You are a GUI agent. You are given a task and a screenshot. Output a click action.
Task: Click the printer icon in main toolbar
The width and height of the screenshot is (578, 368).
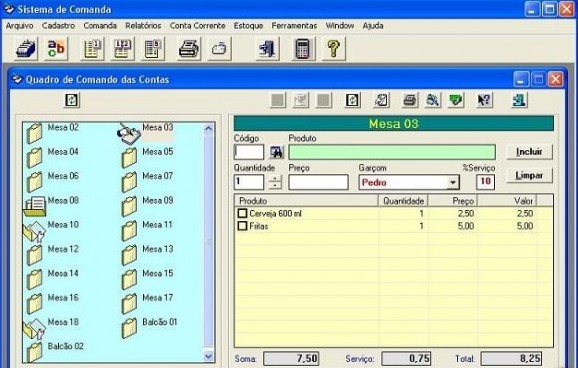[189, 49]
